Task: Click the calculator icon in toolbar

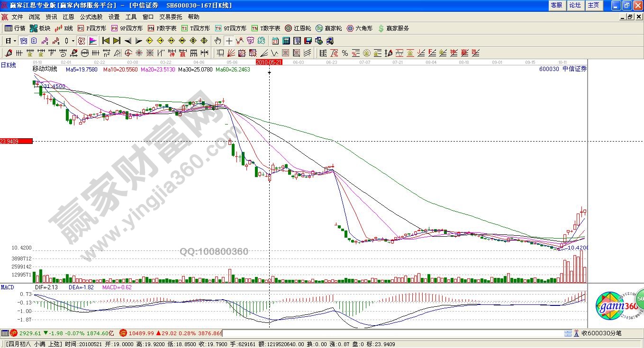Action: pos(287,41)
